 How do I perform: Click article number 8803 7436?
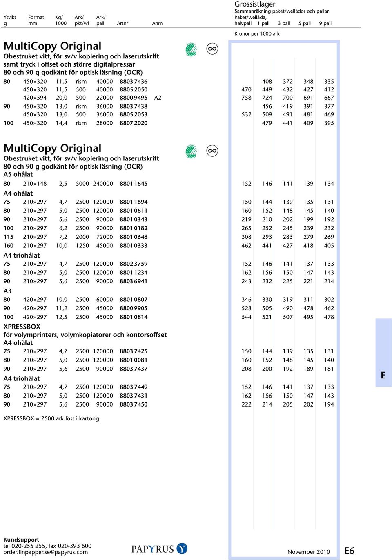click(x=134, y=82)
